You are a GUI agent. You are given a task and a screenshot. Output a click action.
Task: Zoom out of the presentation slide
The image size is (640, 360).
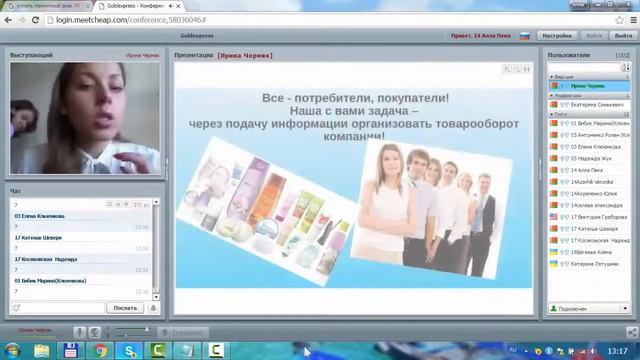pyautogui.click(x=517, y=69)
